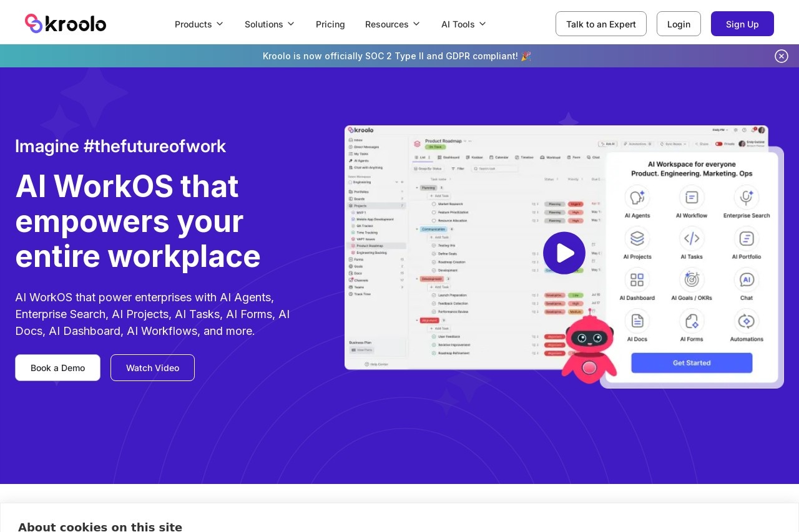Click the Chat AI bubble icon
Viewport: 799px width, 532px height.
[747, 280]
